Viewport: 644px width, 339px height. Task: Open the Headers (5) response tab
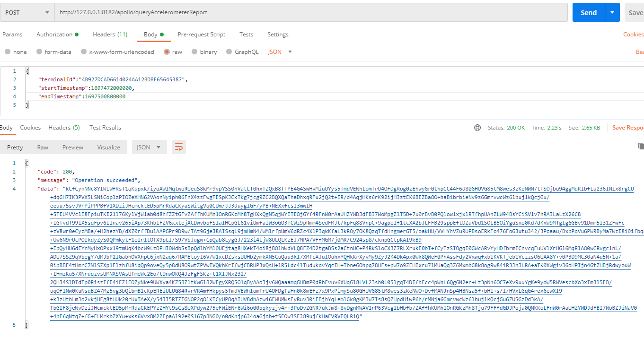(x=64, y=128)
